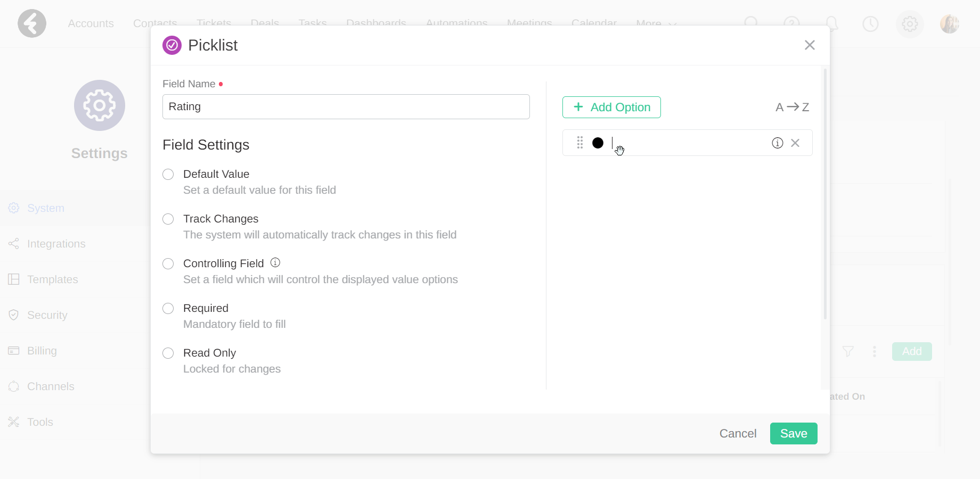Go to the app home logo
The width and height of the screenshot is (980, 479).
pos(32,23)
